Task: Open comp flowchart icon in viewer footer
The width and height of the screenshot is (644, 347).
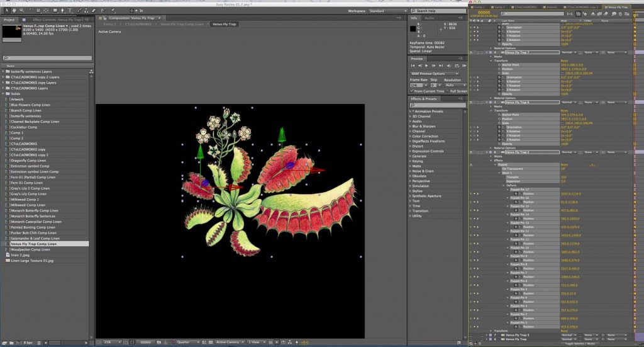Action: (x=290, y=342)
